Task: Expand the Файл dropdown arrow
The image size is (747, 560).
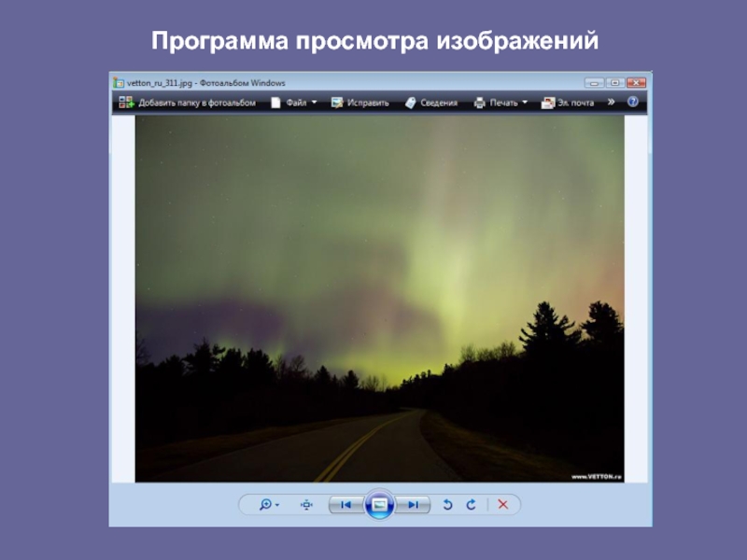Action: 314,102
